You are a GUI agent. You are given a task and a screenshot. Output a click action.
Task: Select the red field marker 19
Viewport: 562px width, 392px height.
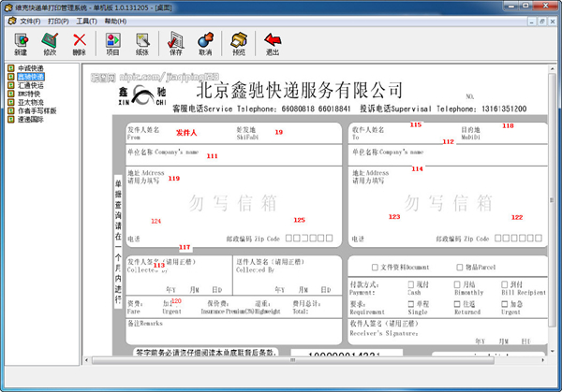pyautogui.click(x=279, y=132)
